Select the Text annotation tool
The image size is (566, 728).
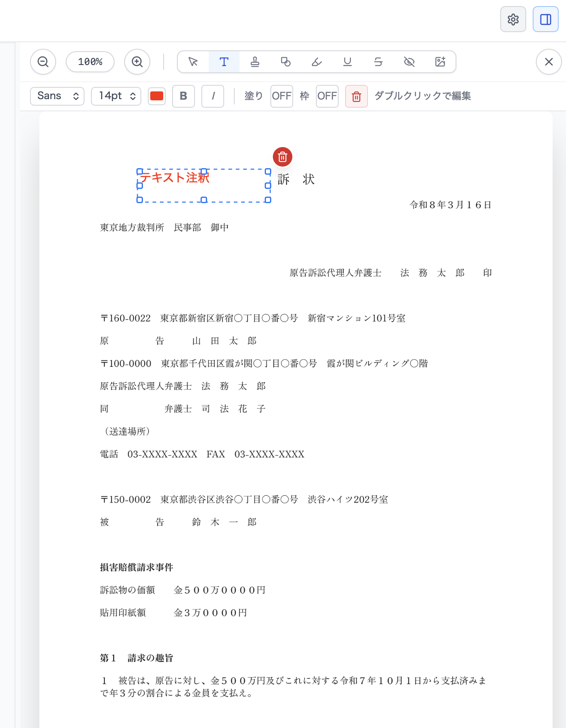pos(224,62)
